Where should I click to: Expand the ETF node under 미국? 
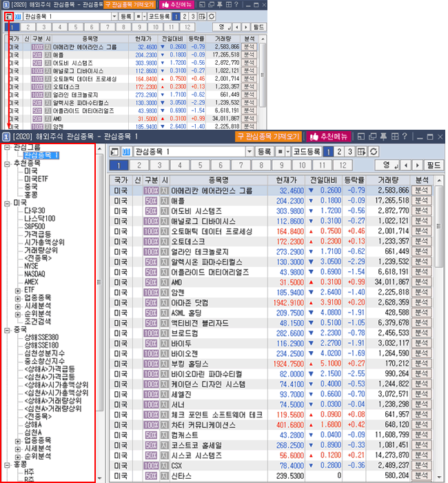click(x=18, y=290)
